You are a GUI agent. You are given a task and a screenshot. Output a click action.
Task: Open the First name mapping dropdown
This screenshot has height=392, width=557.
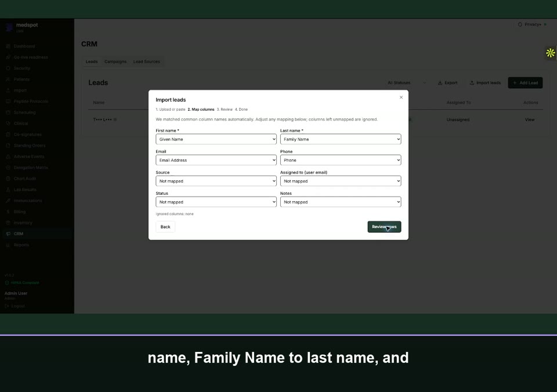point(216,139)
